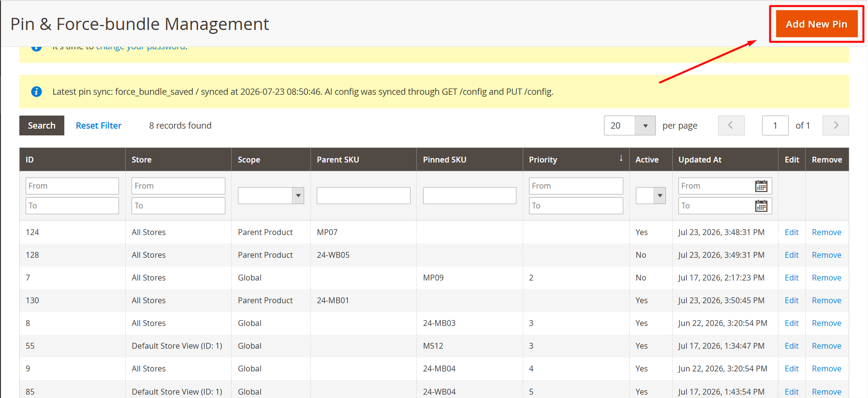This screenshot has width=868, height=398.
Task: Remove pin 128 with SKU 24-WB05
Action: 826,255
